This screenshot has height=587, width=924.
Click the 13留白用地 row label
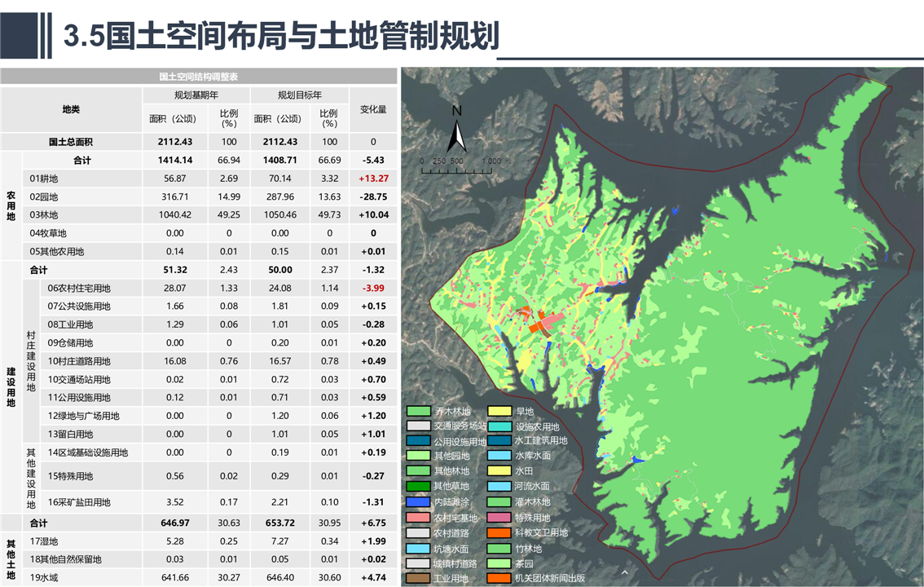[70, 435]
